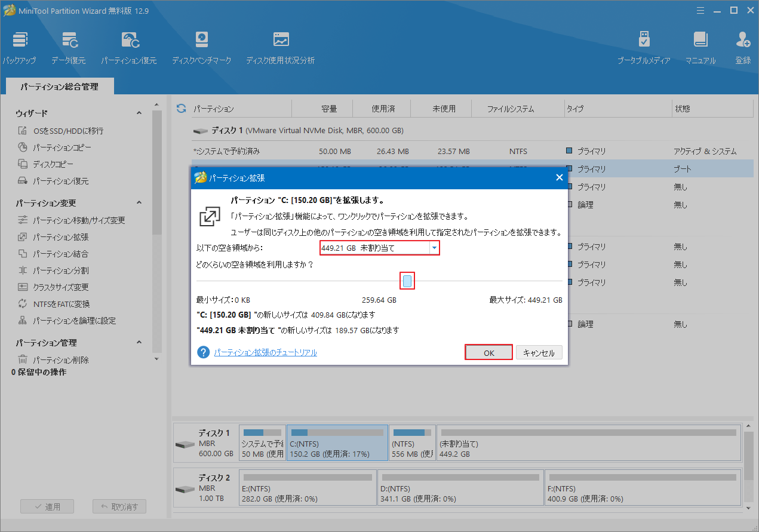
Task: Click the sidebar vertical scrollbar
Action: coord(156,173)
